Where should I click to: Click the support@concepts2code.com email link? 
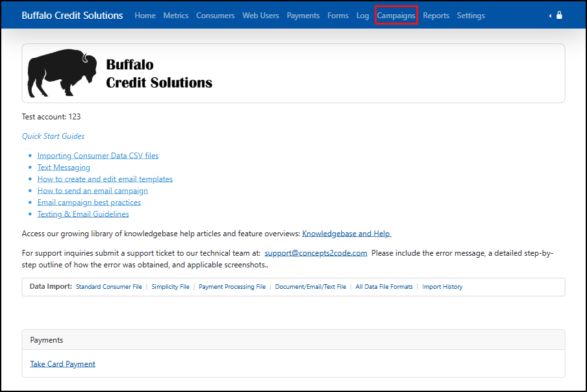tap(316, 253)
